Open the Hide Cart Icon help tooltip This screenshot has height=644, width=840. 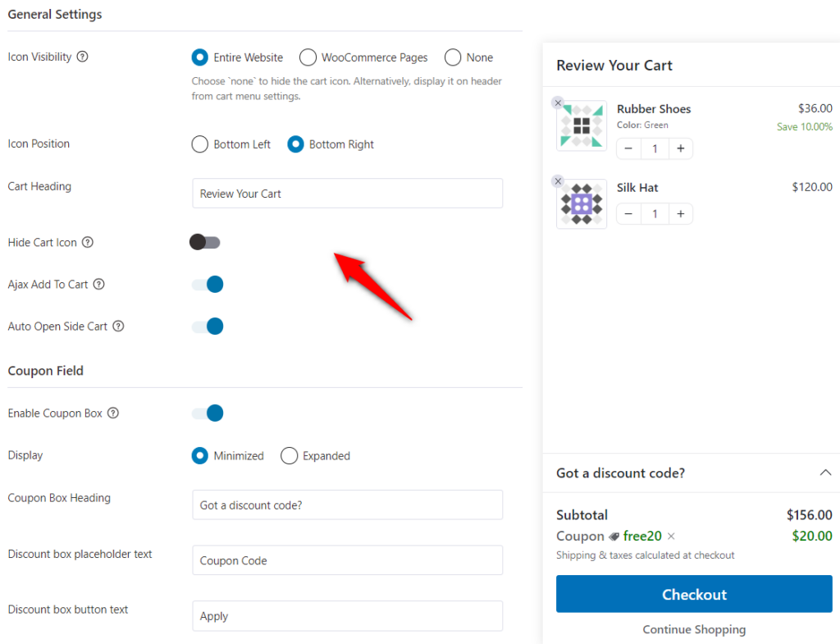tap(89, 242)
